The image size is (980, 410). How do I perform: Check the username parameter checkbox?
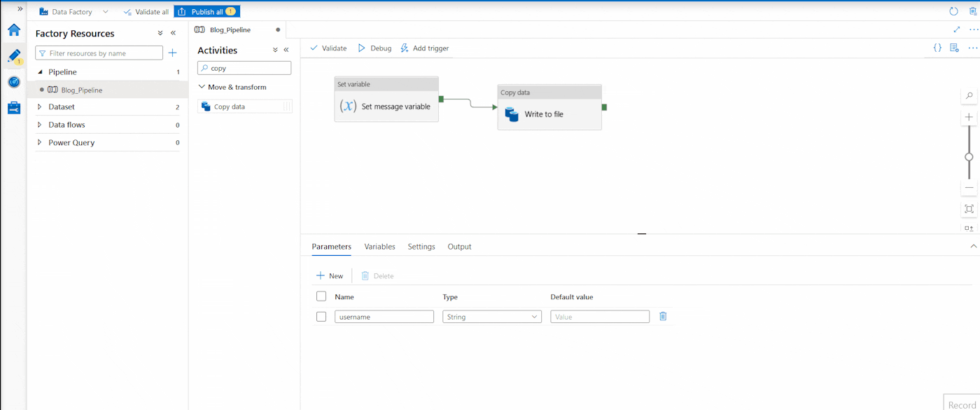(321, 317)
